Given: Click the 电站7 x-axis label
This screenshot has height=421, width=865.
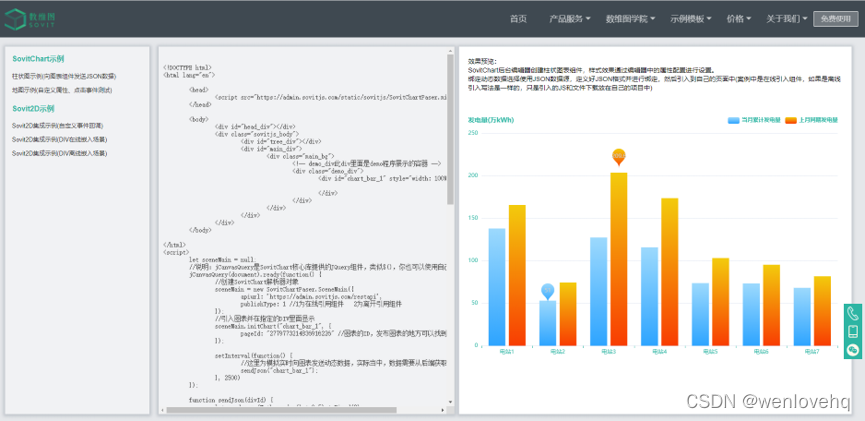Looking at the screenshot, I should (x=811, y=351).
